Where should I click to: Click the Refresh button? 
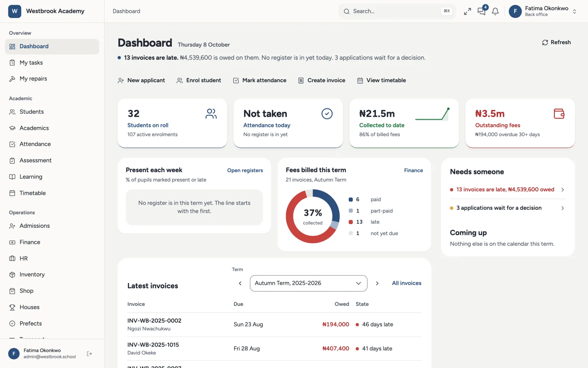coord(556,42)
